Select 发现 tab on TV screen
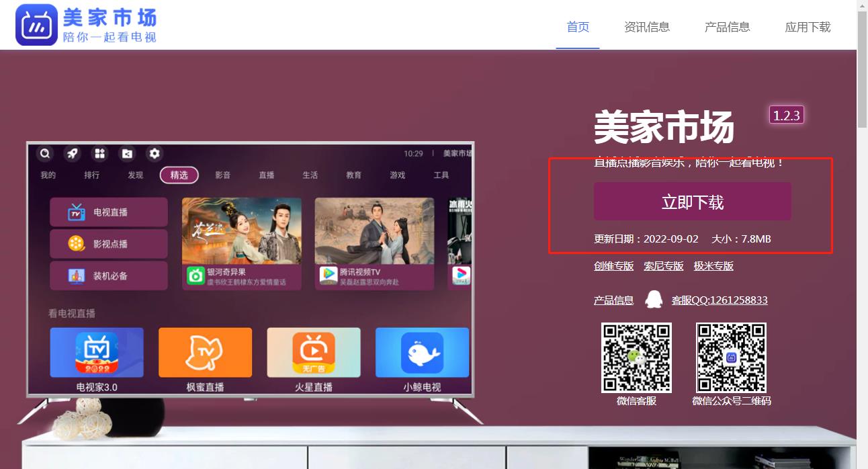The image size is (868, 469). click(135, 175)
